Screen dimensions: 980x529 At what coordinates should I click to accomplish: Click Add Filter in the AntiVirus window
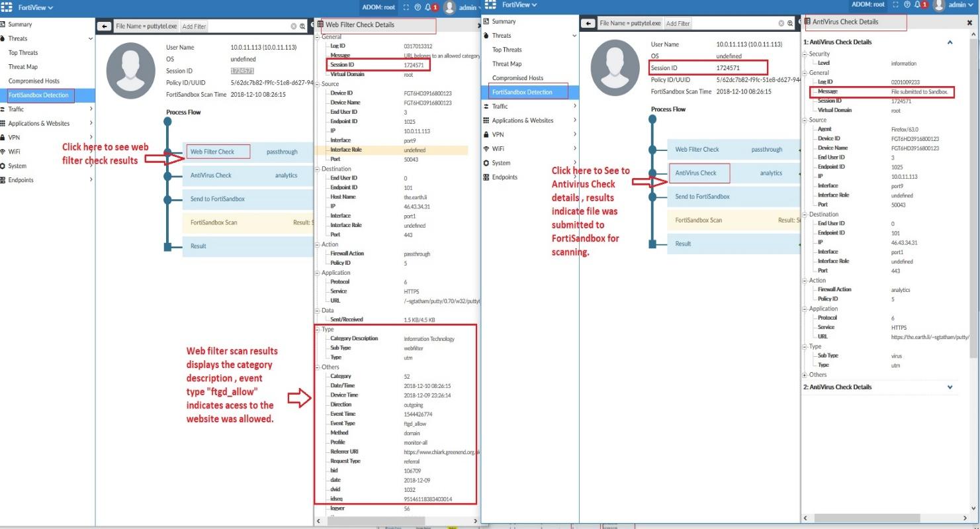click(x=678, y=24)
